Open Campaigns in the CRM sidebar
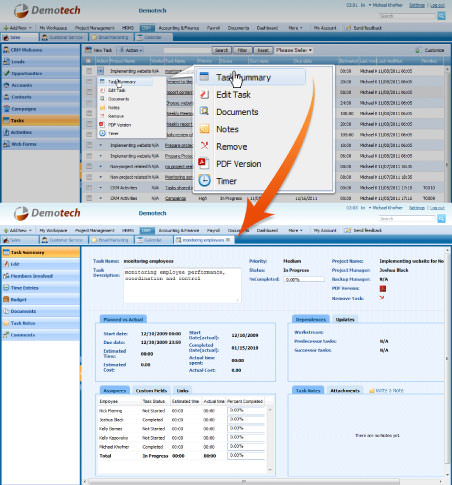 40,109
